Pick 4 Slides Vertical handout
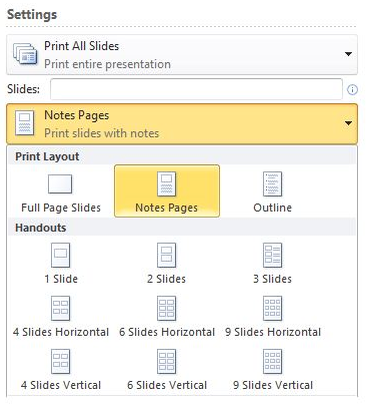This screenshot has height=404, width=370. pos(61,370)
